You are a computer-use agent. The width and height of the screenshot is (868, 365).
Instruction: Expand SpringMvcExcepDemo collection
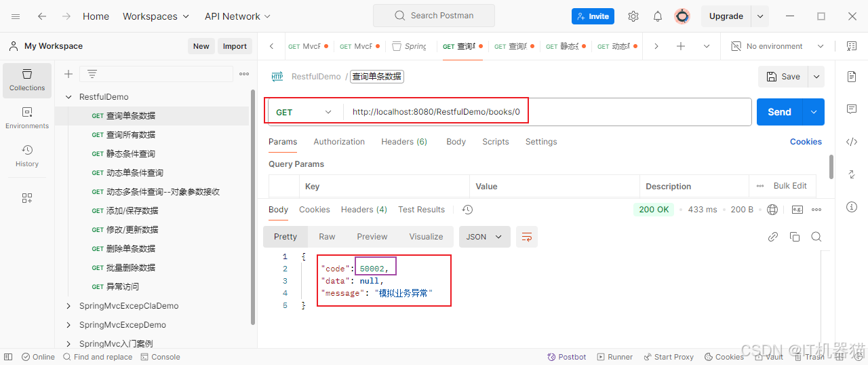tap(68, 325)
